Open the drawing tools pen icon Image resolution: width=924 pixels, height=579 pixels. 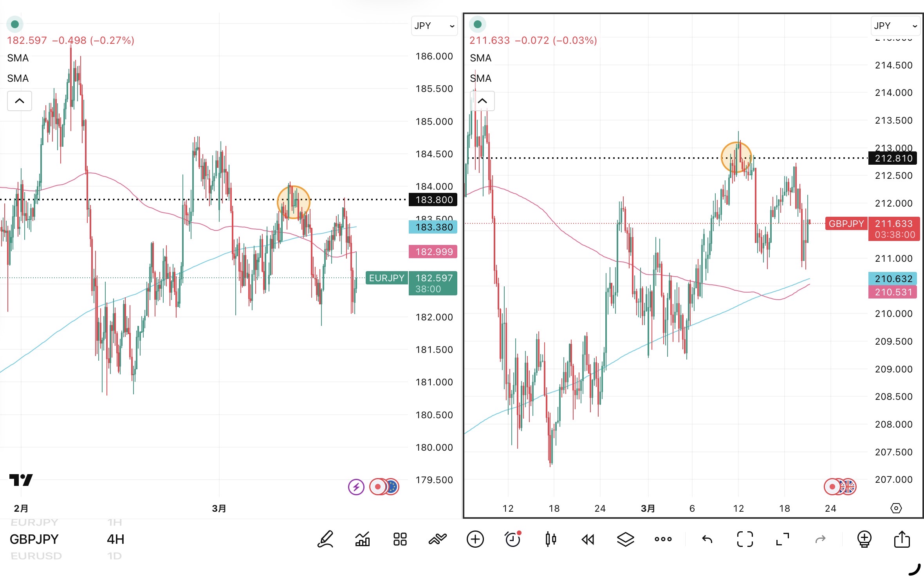tap(325, 539)
